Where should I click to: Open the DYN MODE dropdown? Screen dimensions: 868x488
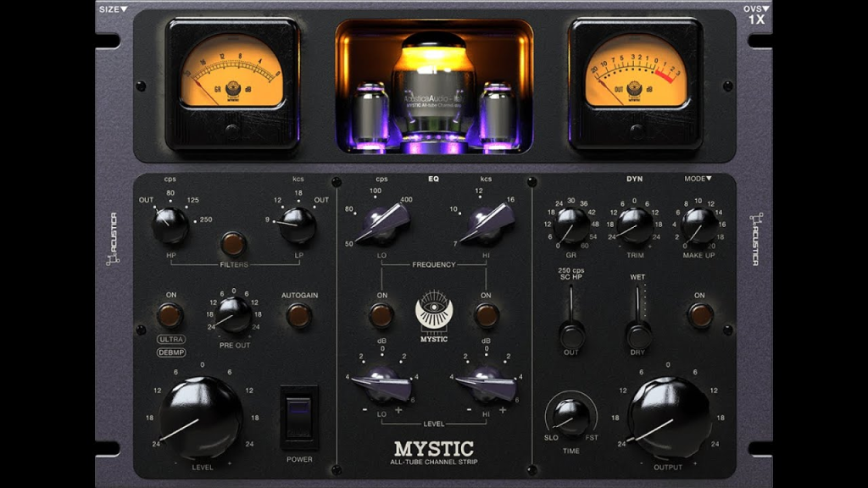(698, 179)
